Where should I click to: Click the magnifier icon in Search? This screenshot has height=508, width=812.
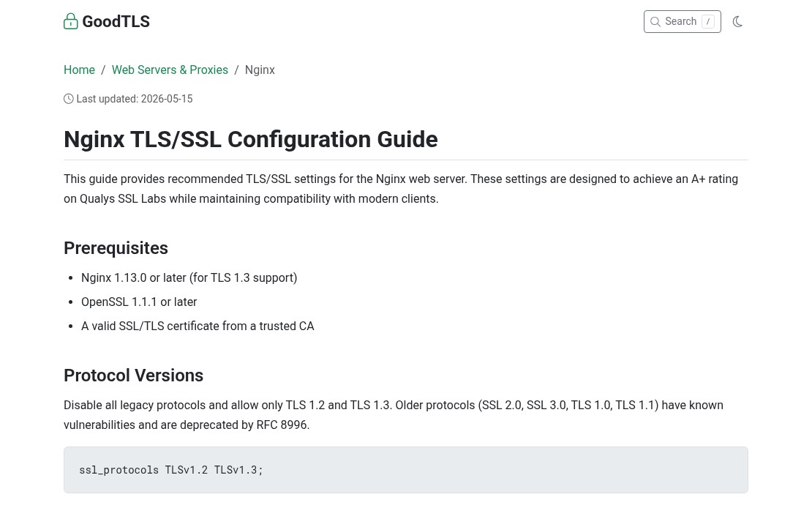tap(655, 22)
